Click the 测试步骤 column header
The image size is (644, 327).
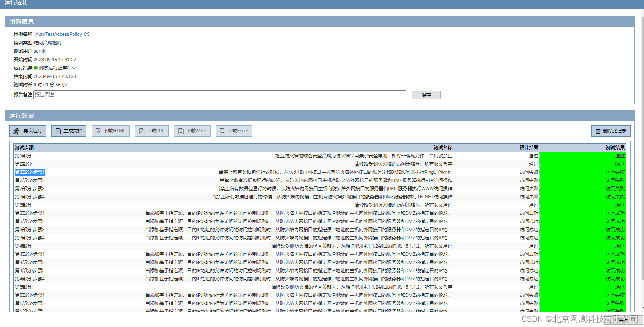[x=24, y=148]
